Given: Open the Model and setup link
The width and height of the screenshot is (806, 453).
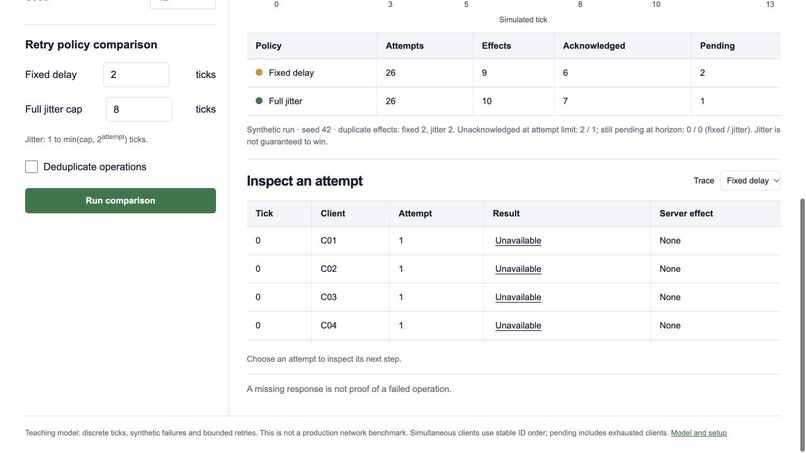Looking at the screenshot, I should (x=699, y=433).
